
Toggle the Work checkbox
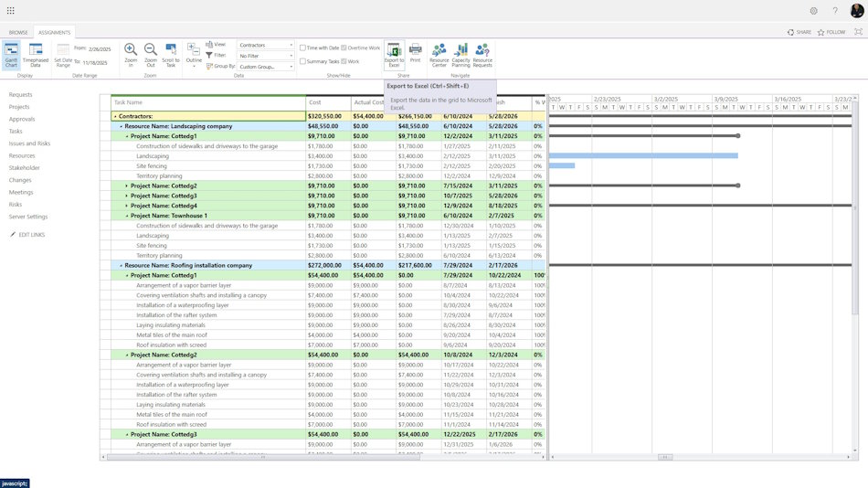pyautogui.click(x=344, y=61)
